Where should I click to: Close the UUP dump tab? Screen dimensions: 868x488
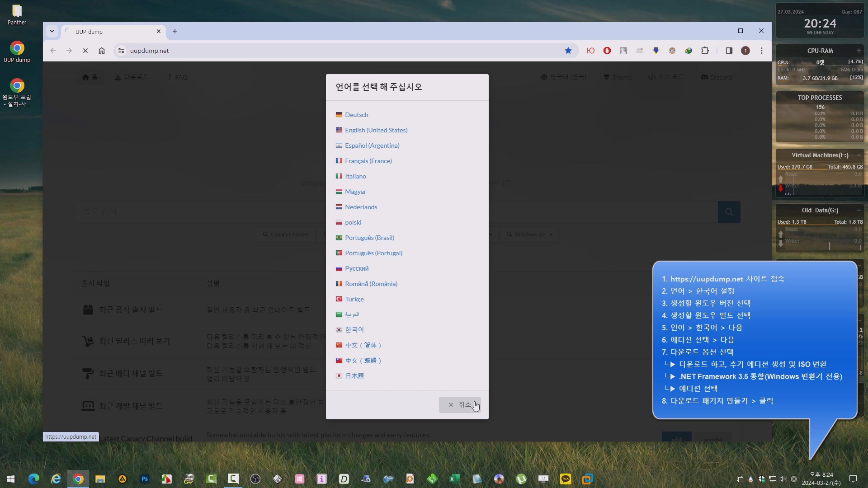159,32
